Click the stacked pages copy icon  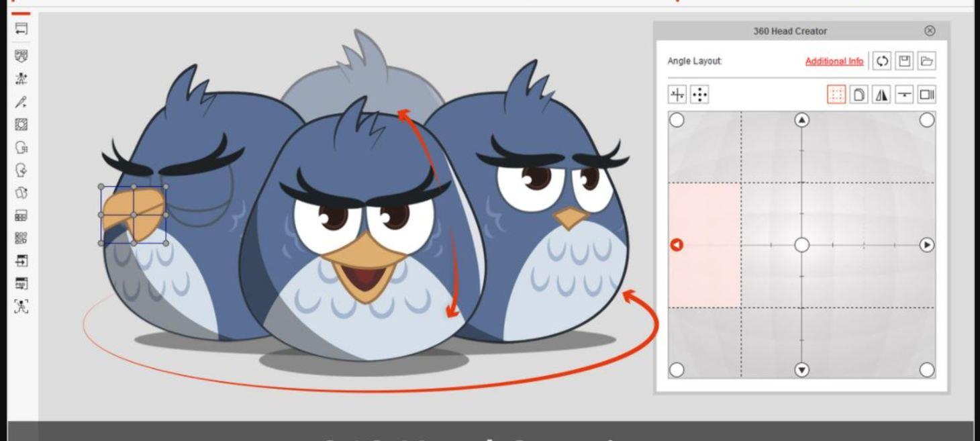point(859,95)
